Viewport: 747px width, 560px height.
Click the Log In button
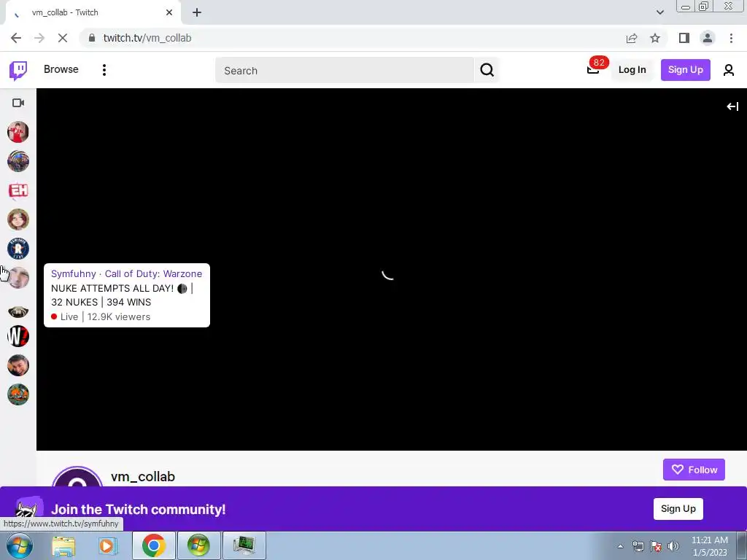coord(632,70)
